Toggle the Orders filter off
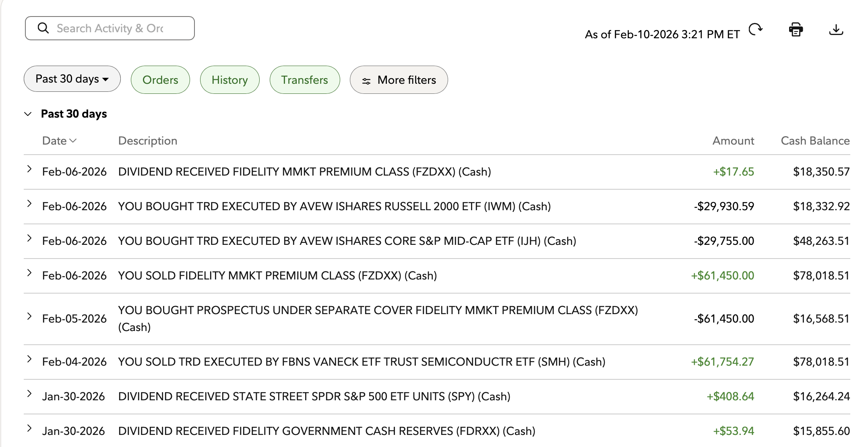 (160, 80)
